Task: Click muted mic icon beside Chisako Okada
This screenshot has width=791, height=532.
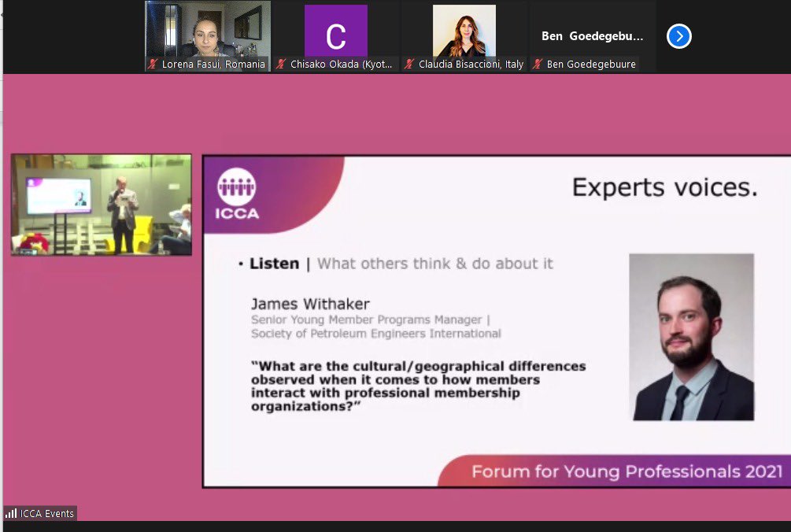Action: pyautogui.click(x=282, y=64)
